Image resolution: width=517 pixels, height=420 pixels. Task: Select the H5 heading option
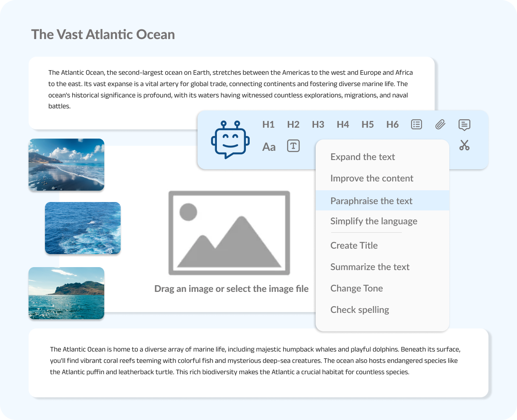[367, 124]
